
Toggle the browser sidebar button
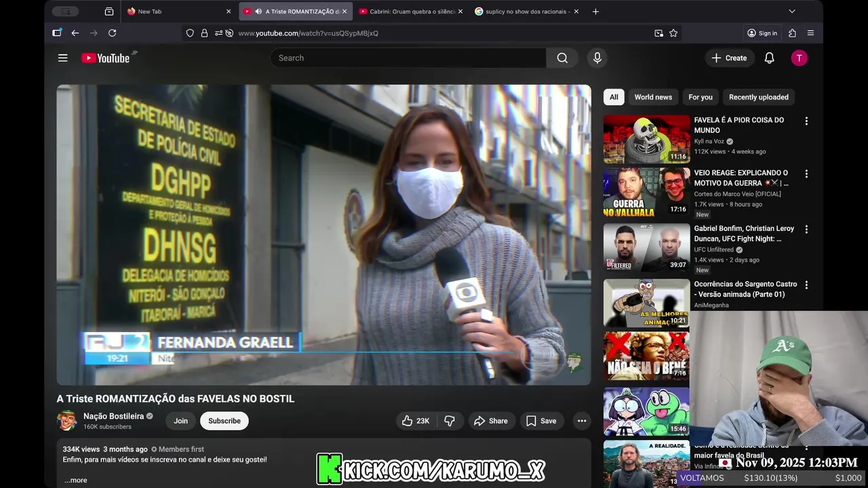pyautogui.click(x=57, y=33)
